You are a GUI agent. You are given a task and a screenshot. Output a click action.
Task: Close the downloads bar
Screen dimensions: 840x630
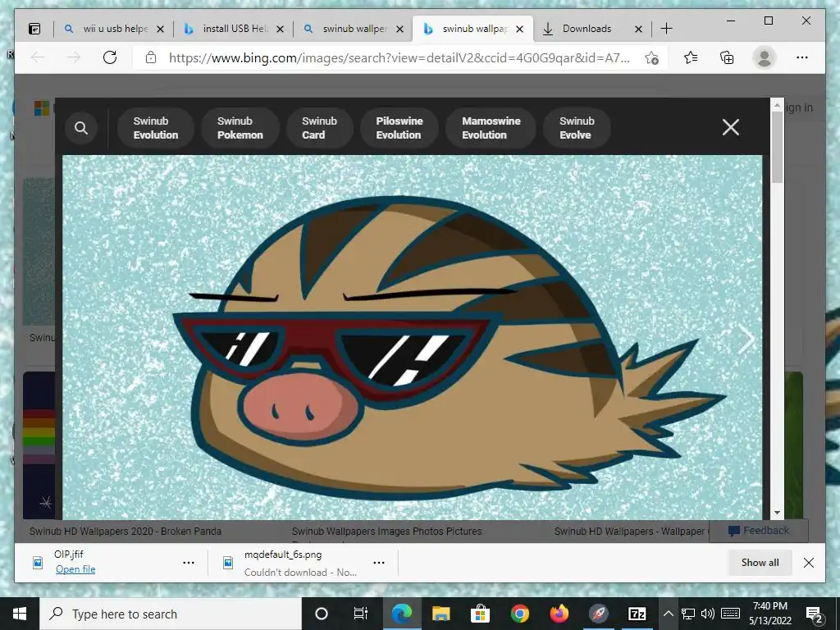(x=809, y=563)
